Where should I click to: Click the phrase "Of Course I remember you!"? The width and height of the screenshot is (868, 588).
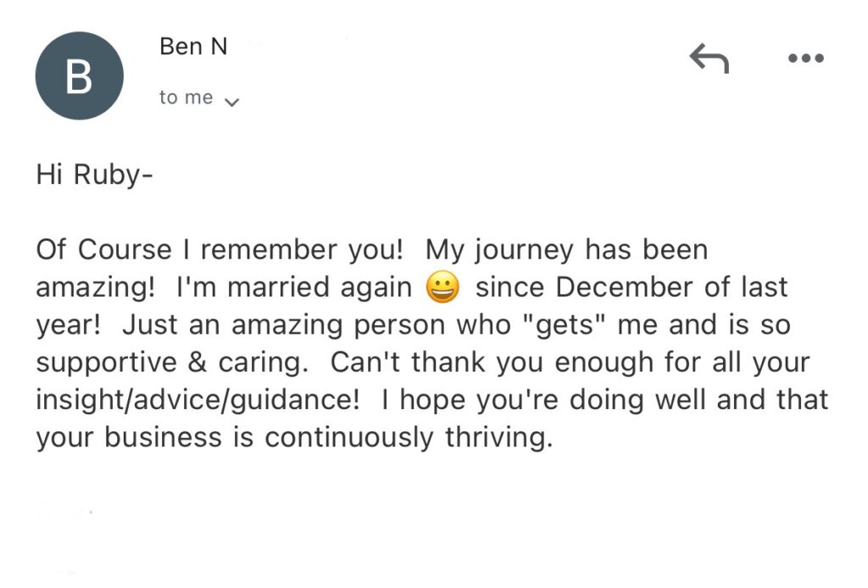click(220, 249)
